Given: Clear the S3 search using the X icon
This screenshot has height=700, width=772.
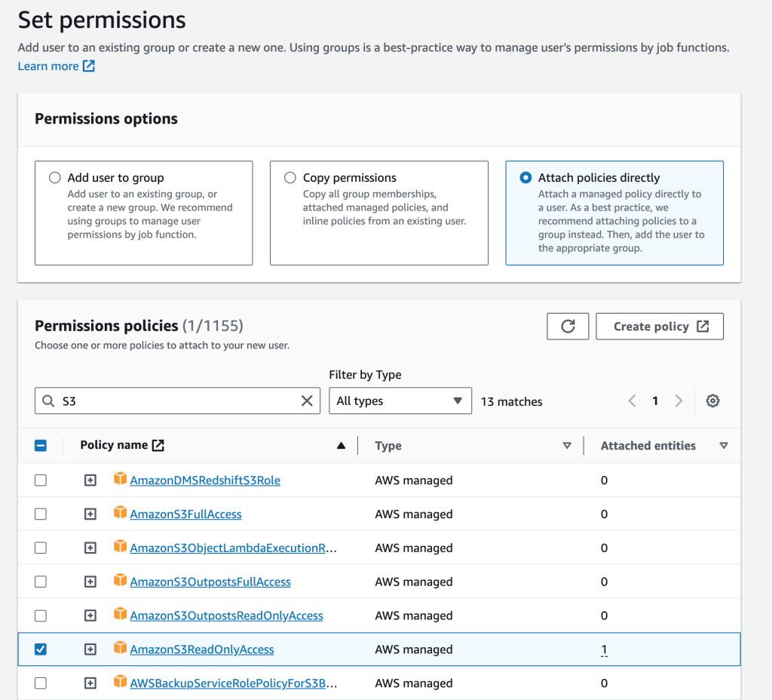Looking at the screenshot, I should click(x=307, y=401).
